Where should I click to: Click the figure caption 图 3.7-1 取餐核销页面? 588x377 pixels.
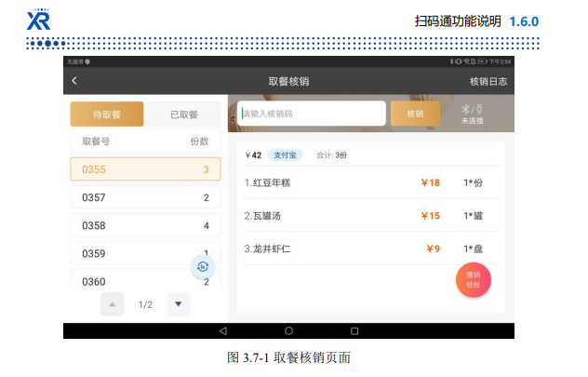[288, 357]
